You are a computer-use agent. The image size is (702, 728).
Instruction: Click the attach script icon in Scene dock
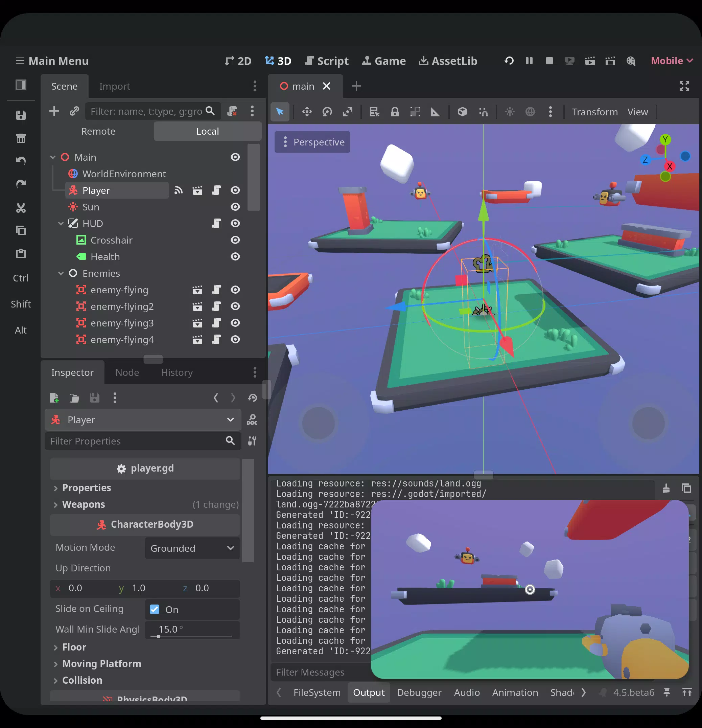coord(232,111)
